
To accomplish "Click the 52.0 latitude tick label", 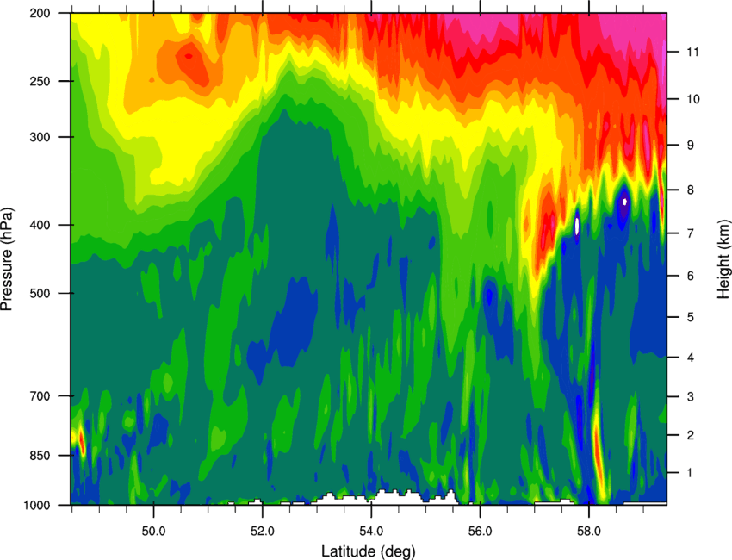I will [263, 532].
